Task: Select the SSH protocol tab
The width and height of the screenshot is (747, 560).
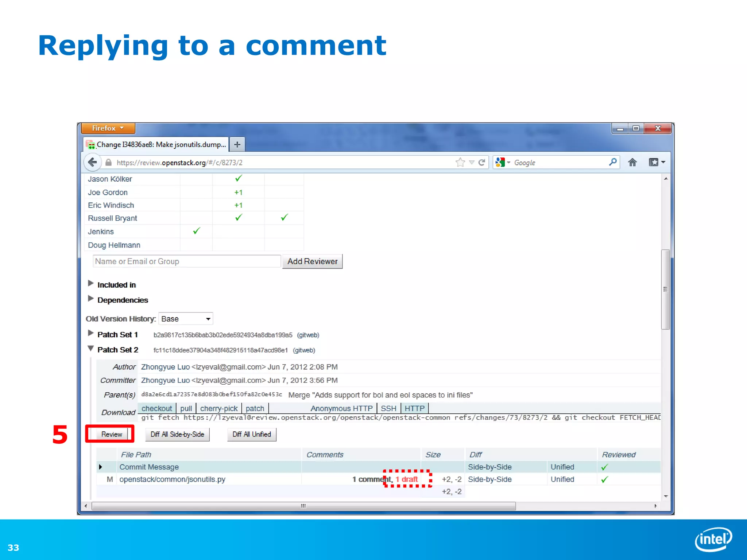Action: coord(388,408)
